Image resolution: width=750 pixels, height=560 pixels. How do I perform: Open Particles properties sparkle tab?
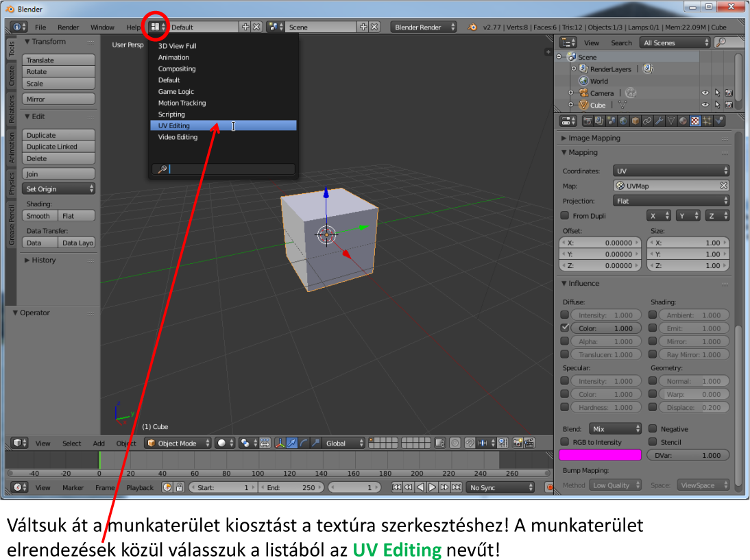tap(707, 121)
